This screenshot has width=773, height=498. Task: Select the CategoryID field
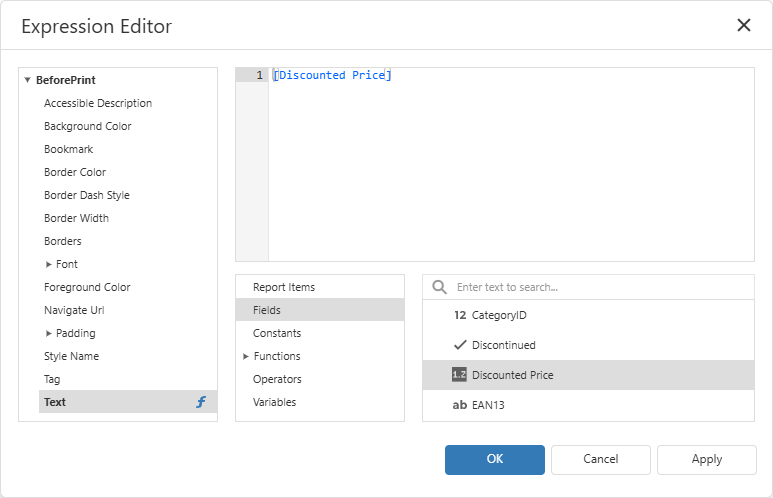pyautogui.click(x=588, y=315)
